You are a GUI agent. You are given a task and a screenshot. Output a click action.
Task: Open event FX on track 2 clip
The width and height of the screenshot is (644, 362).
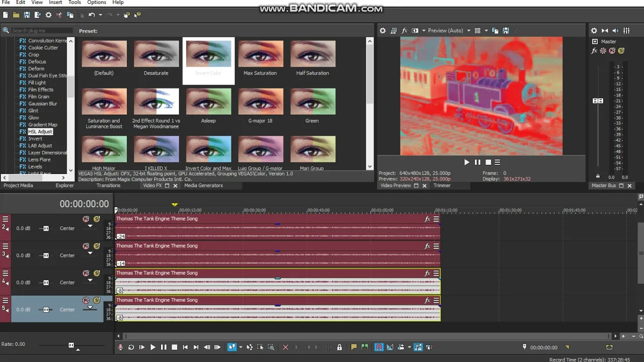pyautogui.click(x=427, y=219)
